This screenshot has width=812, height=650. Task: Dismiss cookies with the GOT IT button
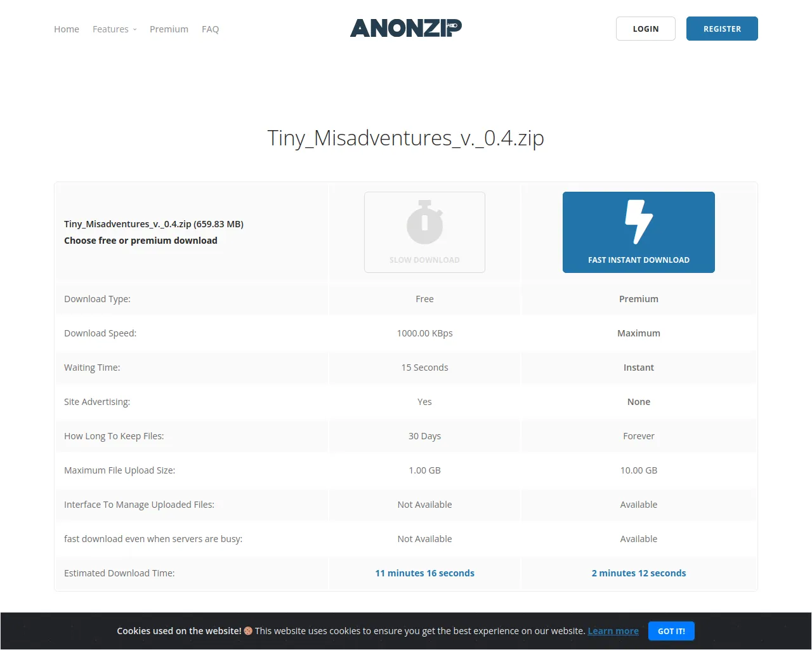(x=671, y=631)
